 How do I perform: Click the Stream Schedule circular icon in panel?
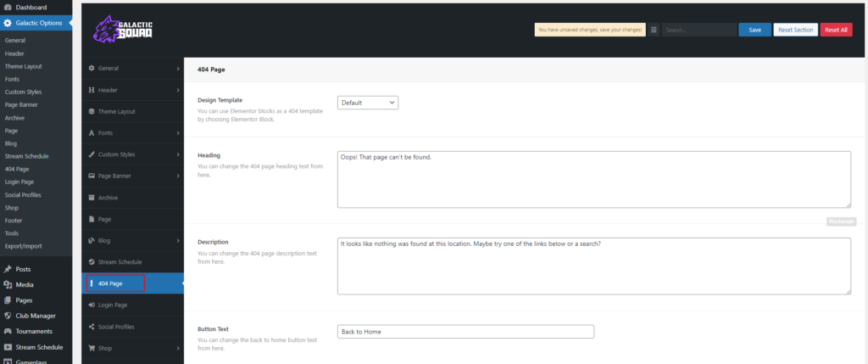92,261
